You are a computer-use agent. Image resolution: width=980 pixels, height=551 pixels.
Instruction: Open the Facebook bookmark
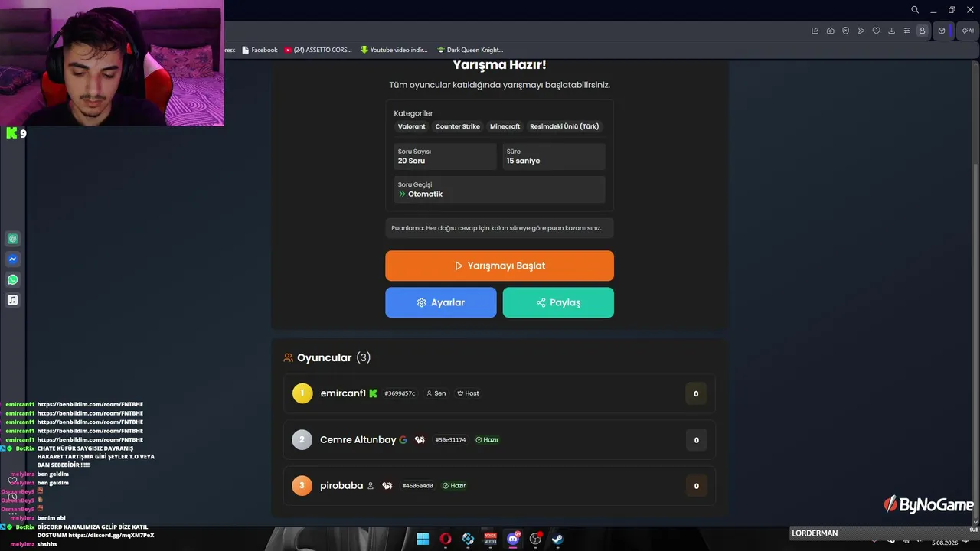coord(260,50)
